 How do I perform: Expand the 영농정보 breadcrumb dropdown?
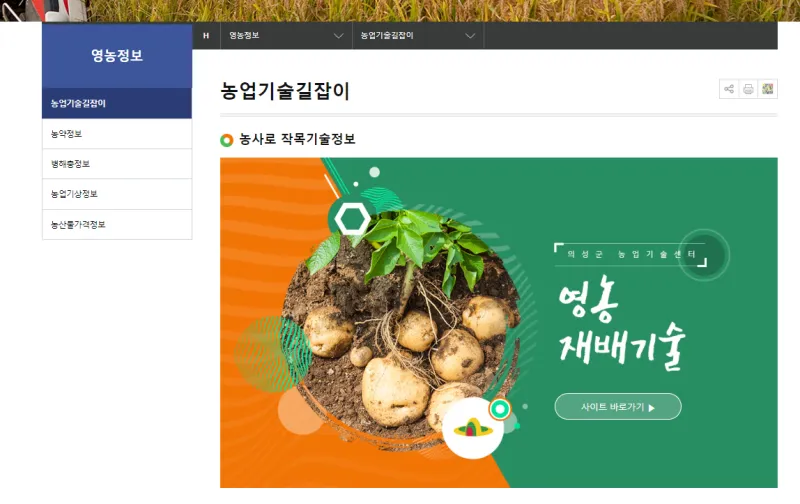point(286,36)
